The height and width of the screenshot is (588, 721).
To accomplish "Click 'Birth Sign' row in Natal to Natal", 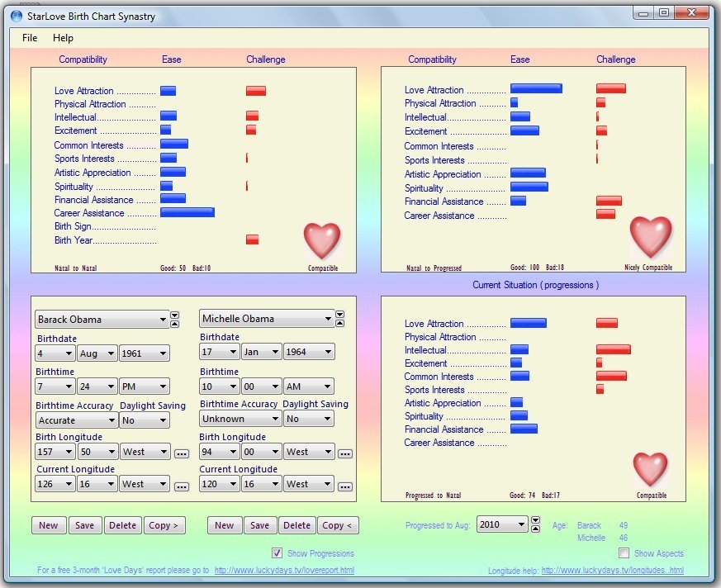I will [x=105, y=226].
